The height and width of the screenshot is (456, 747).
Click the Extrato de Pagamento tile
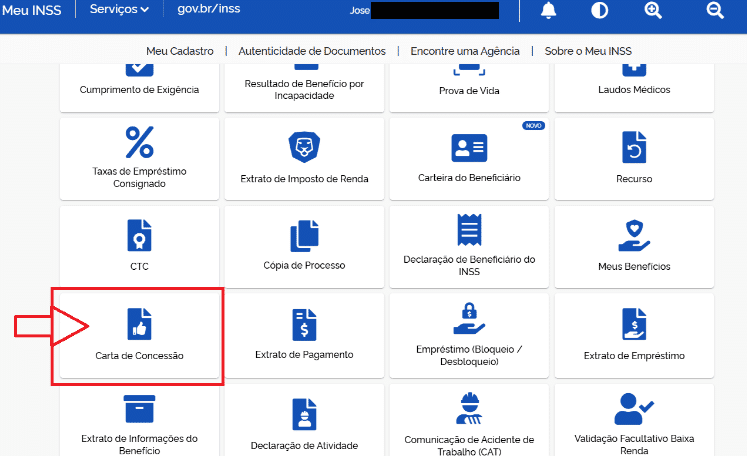click(x=304, y=335)
